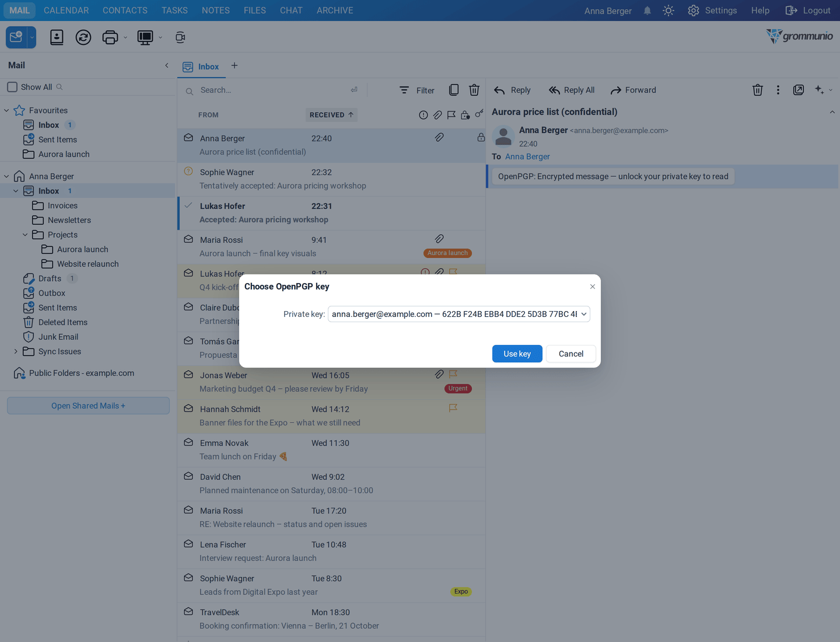Screen dimensions: 840x642
Task: Open the message in a new window icon
Action: click(x=799, y=90)
